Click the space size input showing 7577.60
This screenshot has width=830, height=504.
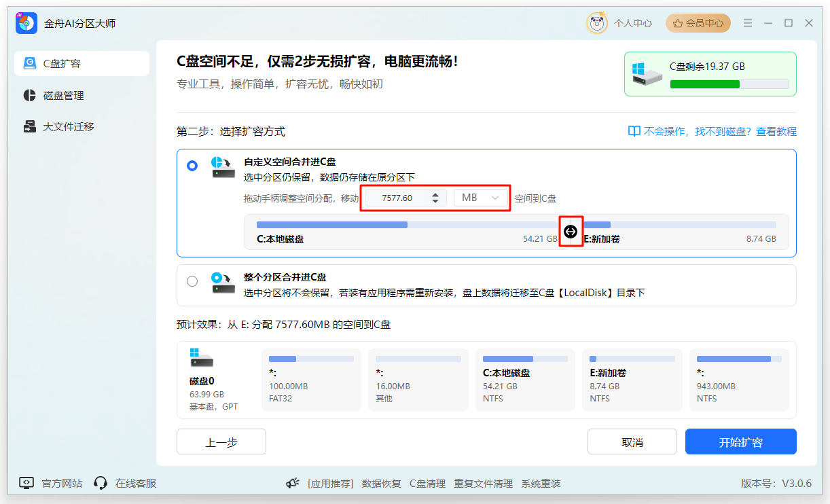[x=397, y=198]
